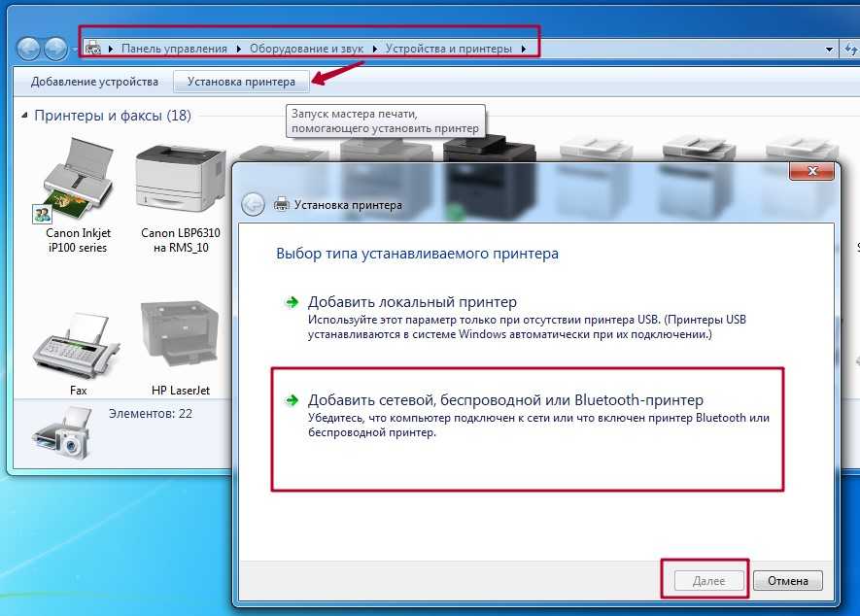Go back using the Установка принтера wizard arrow
This screenshot has width=860, height=616.
click(x=253, y=204)
